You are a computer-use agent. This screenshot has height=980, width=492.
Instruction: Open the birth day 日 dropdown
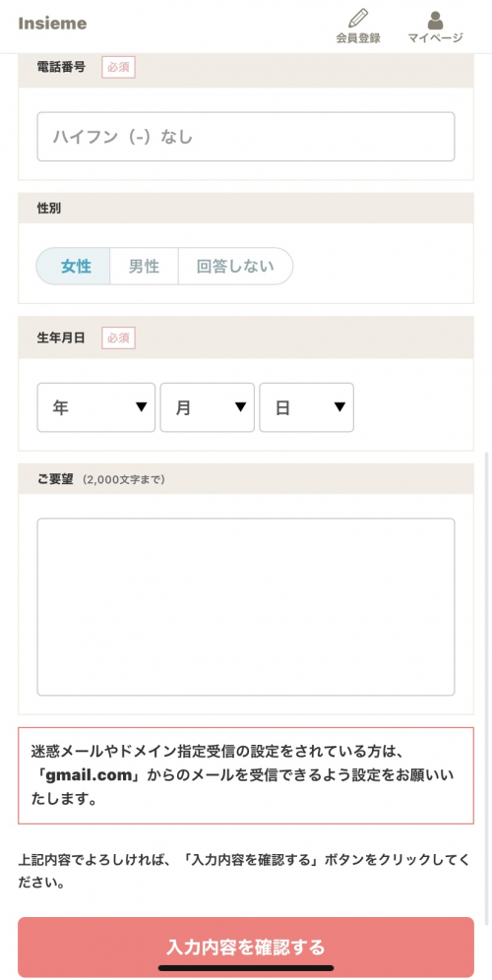click(x=307, y=407)
